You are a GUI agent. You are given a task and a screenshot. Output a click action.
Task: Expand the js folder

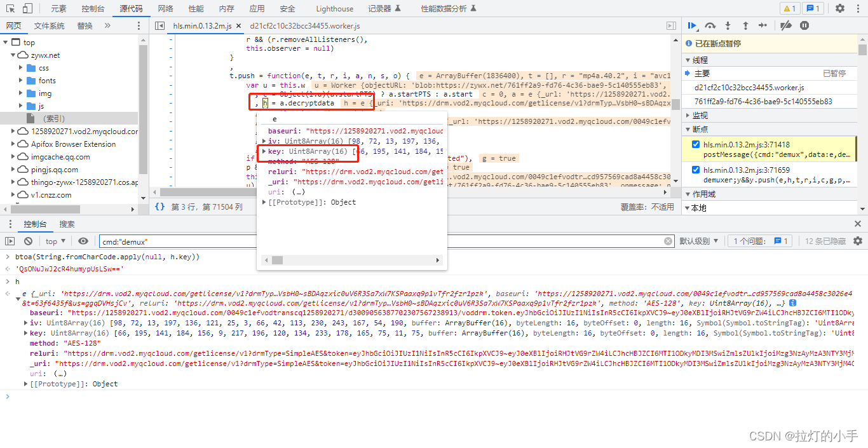point(21,106)
